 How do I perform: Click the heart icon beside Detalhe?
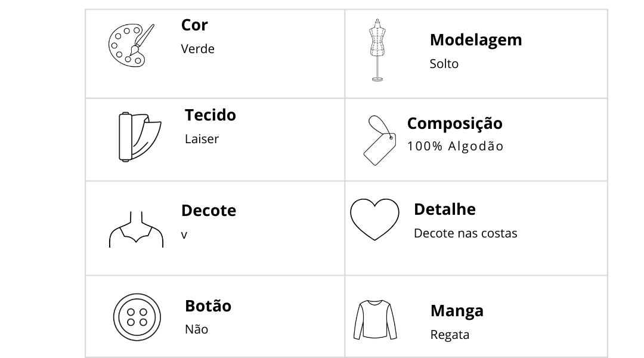point(374,219)
